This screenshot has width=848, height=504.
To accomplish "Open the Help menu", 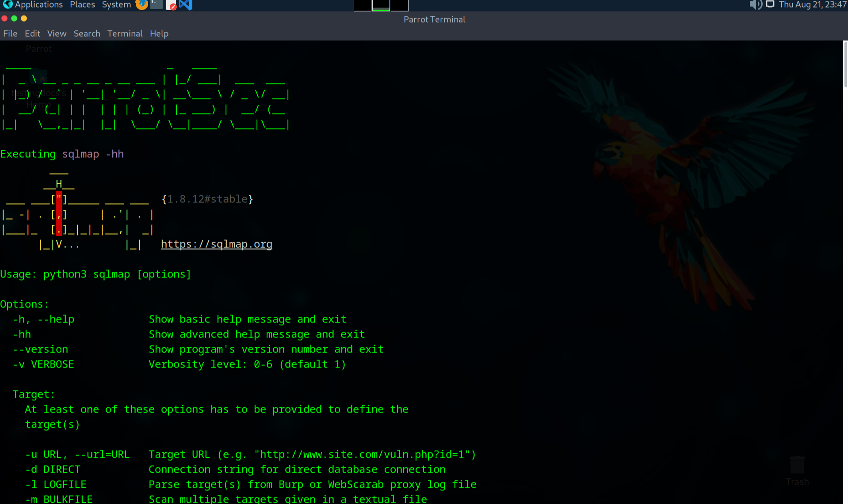I will [x=159, y=34].
